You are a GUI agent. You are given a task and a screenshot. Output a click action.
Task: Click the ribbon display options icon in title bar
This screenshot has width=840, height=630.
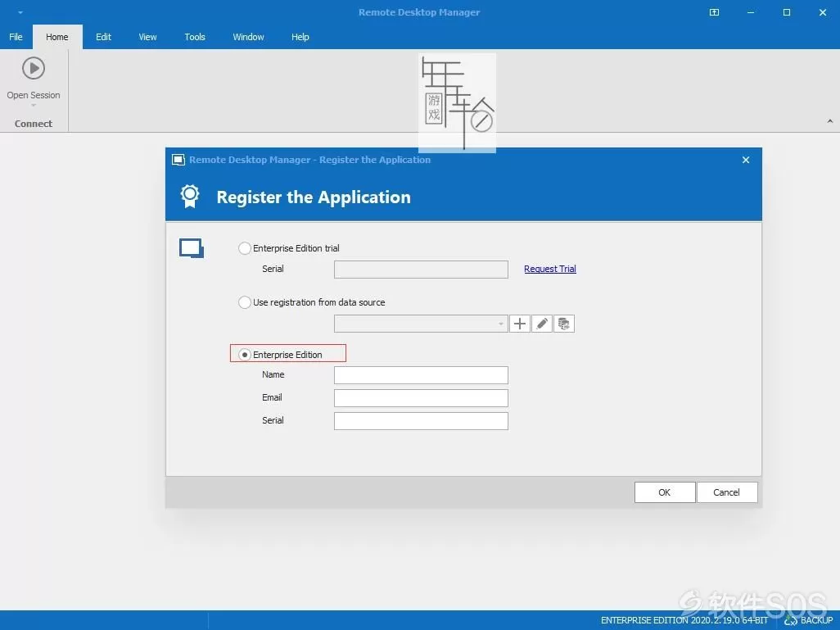point(714,12)
